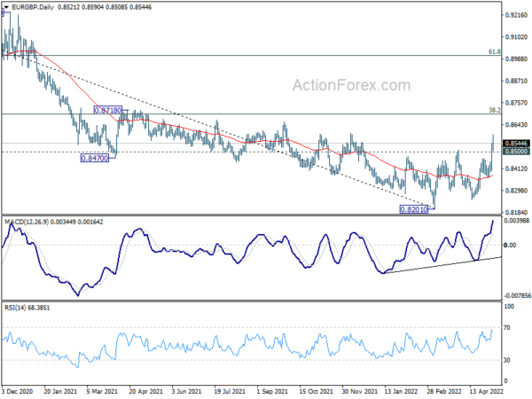Select the RSI(14) 68.3851 indicator label
532x399 pixels.
point(27,308)
